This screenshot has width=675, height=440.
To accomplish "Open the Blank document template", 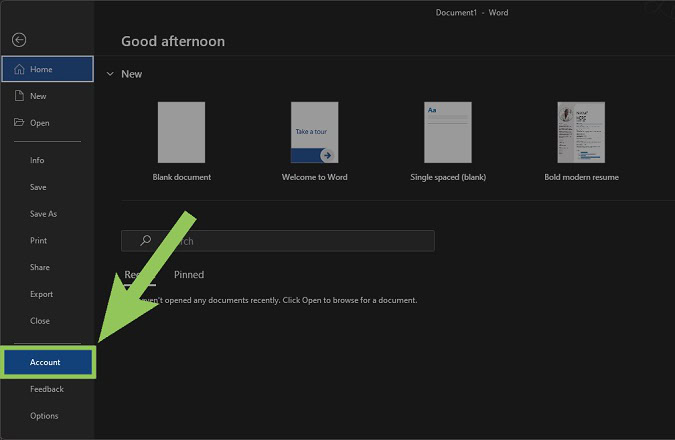I will 181,132.
